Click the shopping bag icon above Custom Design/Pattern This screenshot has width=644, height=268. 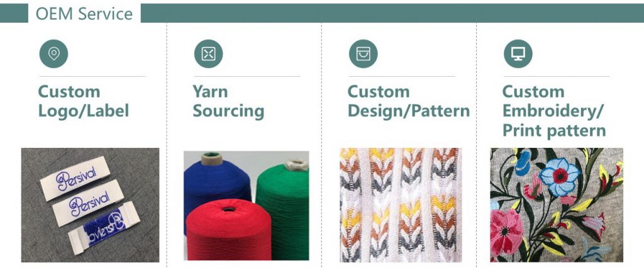[364, 54]
